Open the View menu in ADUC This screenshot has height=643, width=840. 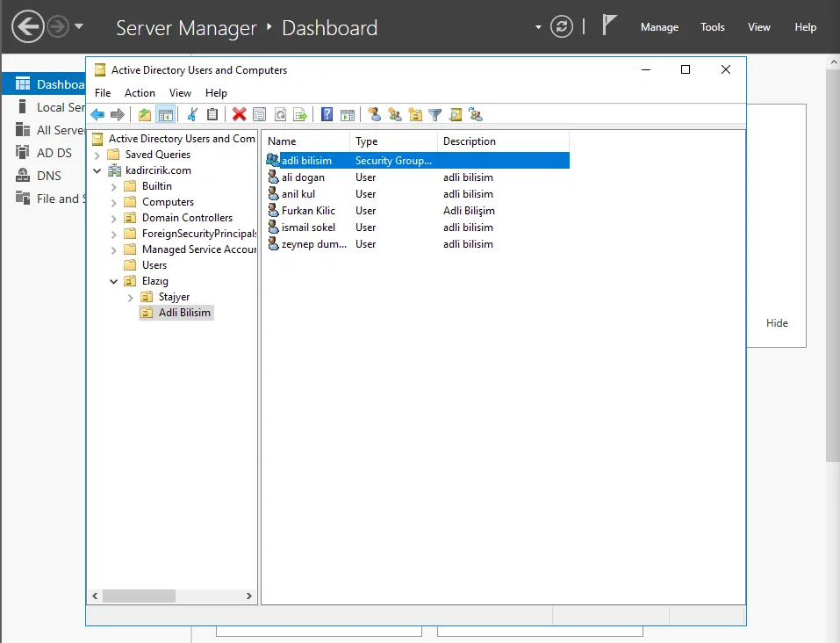(180, 93)
